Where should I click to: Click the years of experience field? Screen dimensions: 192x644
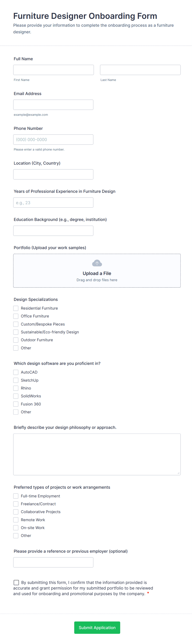coord(53,203)
